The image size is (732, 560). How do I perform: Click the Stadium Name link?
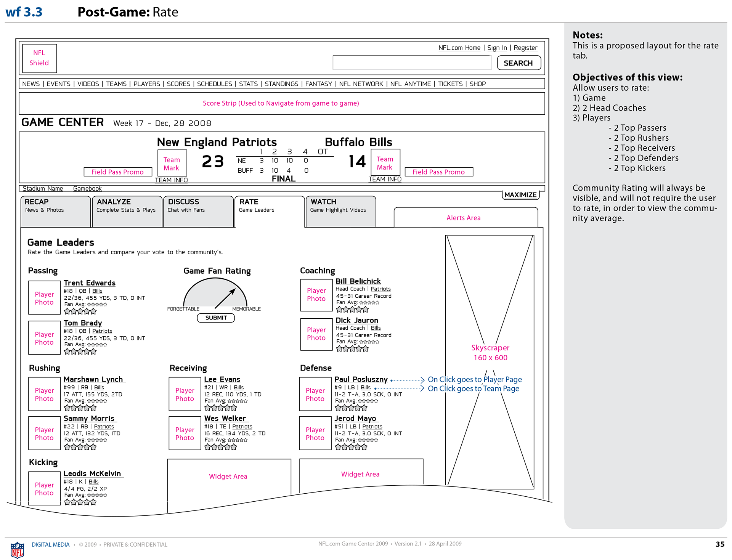pos(43,188)
